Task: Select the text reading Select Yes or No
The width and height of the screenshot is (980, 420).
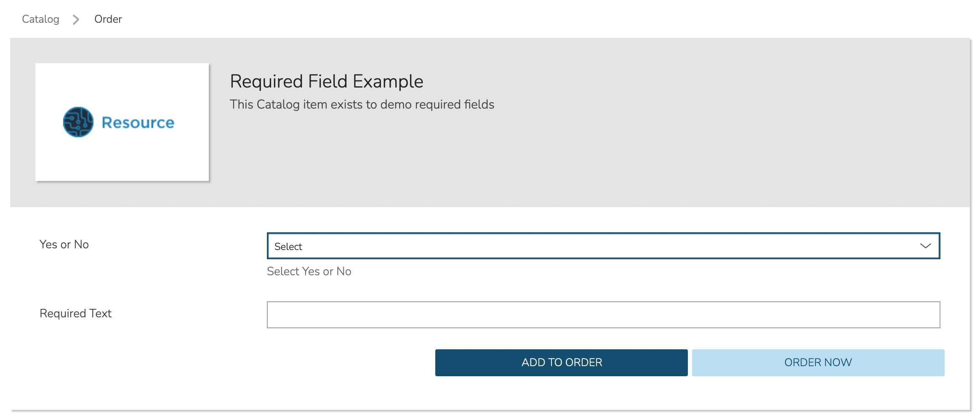Action: pos(309,271)
